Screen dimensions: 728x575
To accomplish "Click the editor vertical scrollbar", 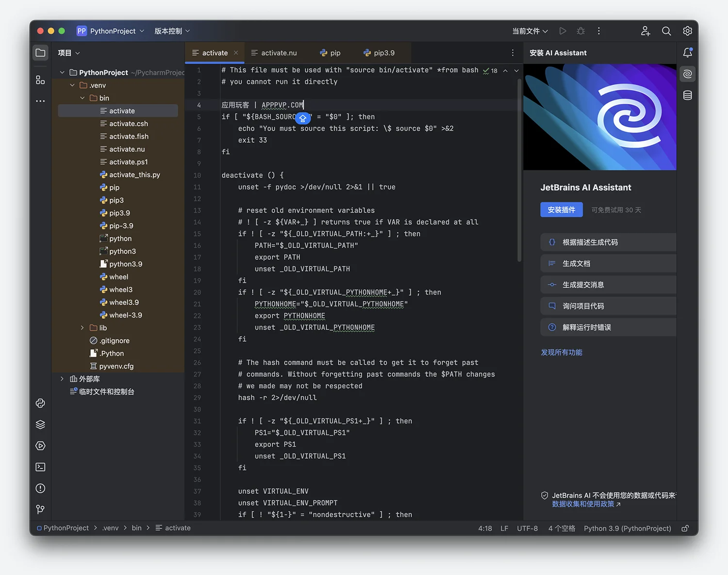I will coord(519,170).
